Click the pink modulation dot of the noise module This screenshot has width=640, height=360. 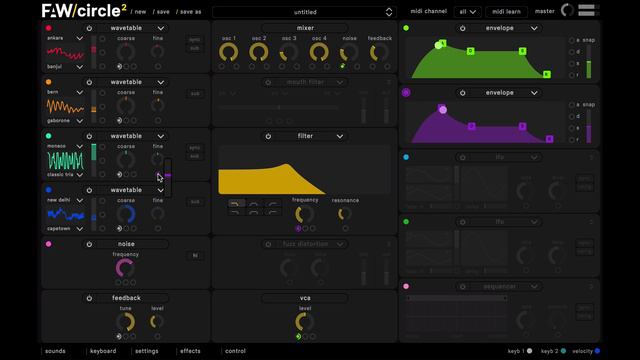(x=49, y=244)
